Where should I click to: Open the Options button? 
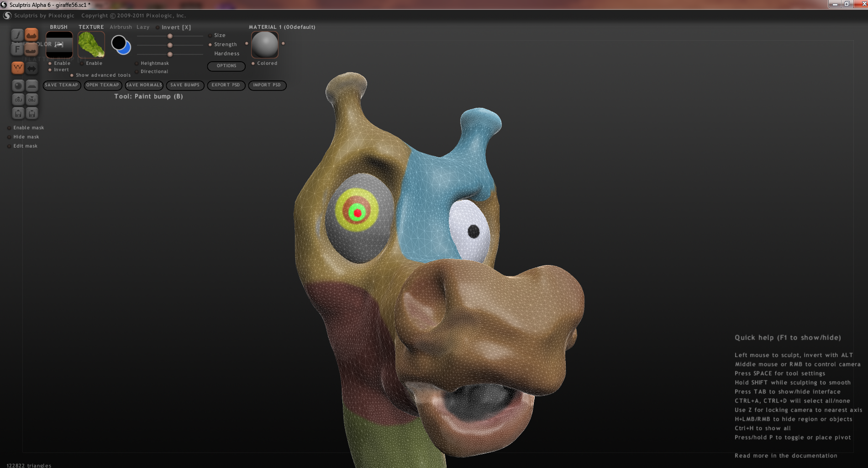coord(226,66)
